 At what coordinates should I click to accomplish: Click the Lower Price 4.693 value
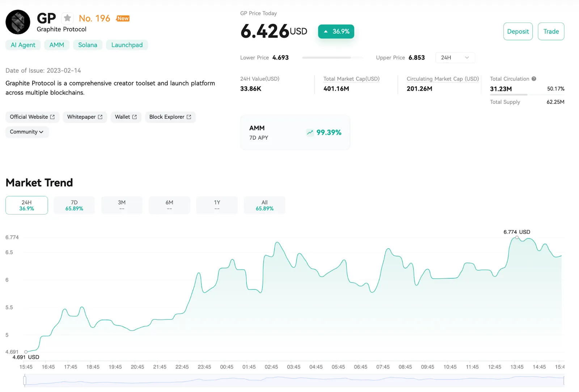point(280,57)
